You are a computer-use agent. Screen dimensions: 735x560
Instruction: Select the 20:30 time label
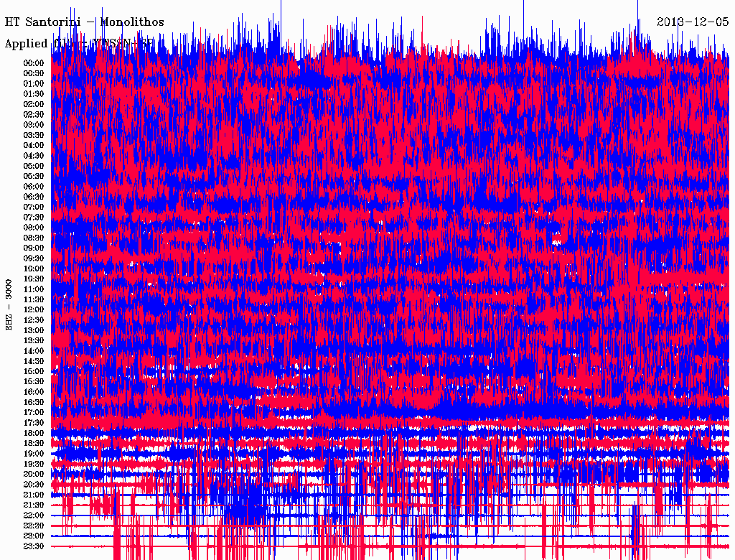(x=34, y=485)
